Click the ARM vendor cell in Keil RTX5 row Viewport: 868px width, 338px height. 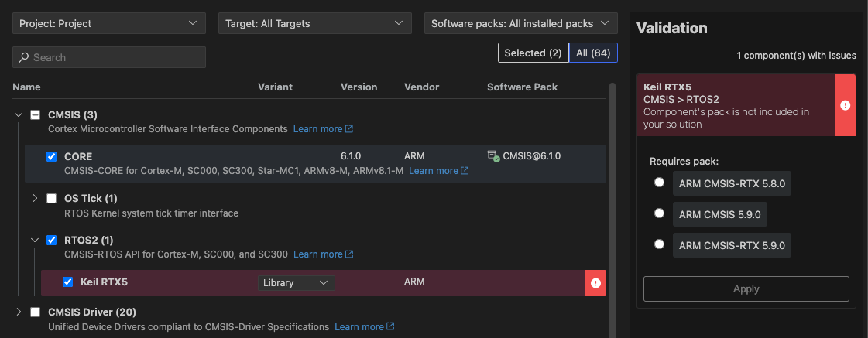(x=414, y=281)
